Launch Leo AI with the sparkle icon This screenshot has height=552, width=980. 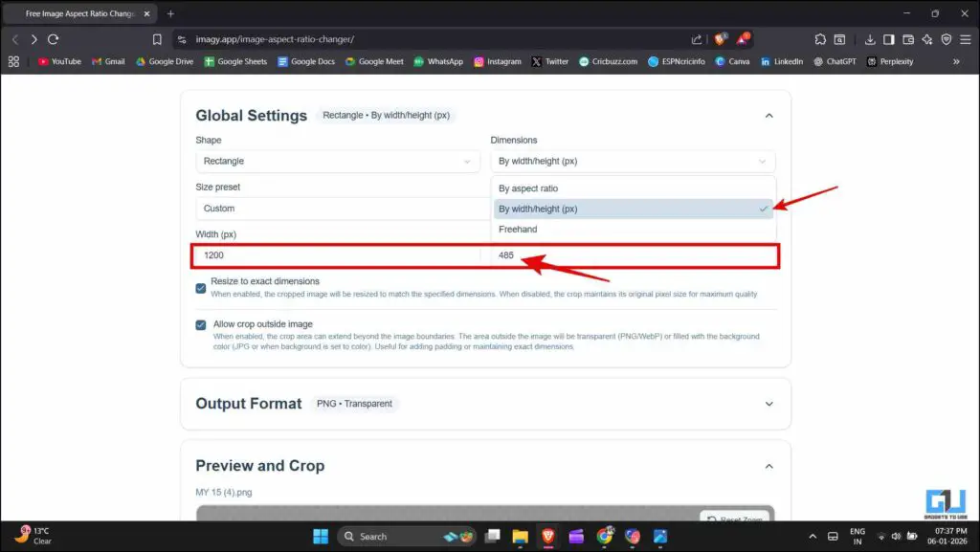pyautogui.click(x=926, y=39)
